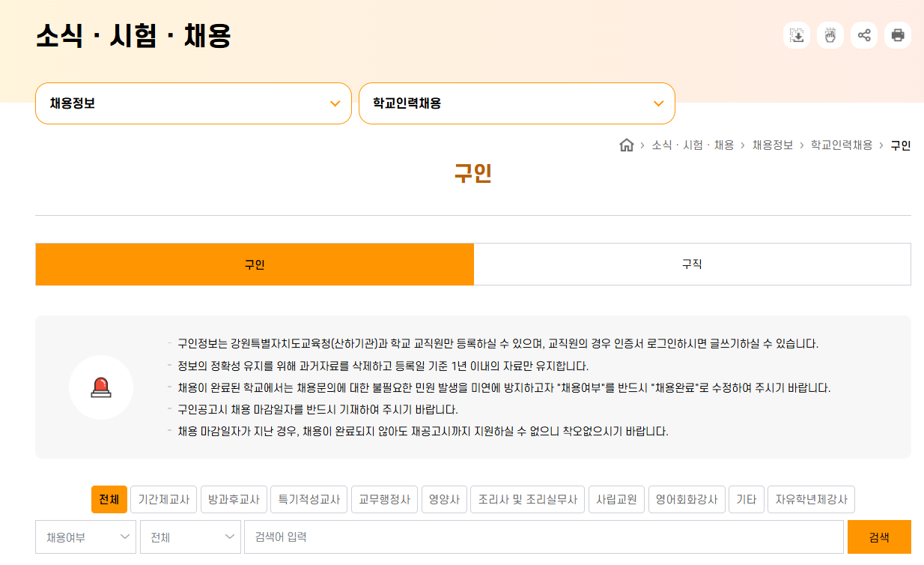Click the touch gesture icon in the header
924x565 pixels.
(830, 34)
